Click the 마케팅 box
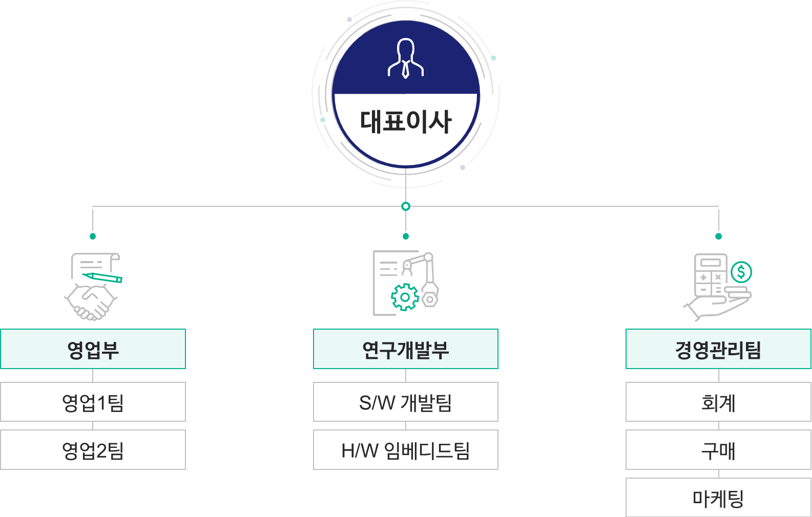 pyautogui.click(x=718, y=498)
